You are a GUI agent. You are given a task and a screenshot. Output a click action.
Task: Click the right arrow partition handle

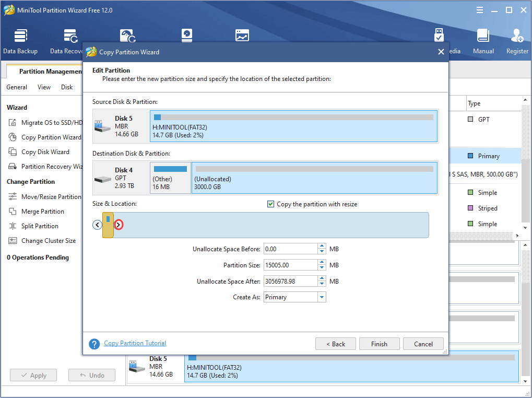pyautogui.click(x=118, y=225)
